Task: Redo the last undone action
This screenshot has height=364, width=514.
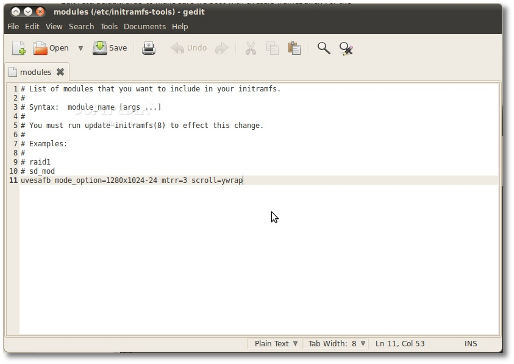Action: [221, 48]
